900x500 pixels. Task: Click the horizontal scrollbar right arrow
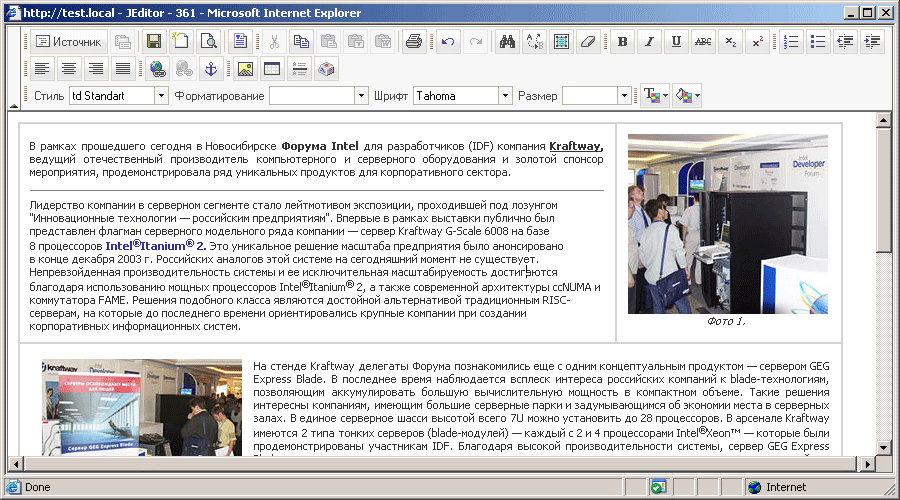(867, 463)
